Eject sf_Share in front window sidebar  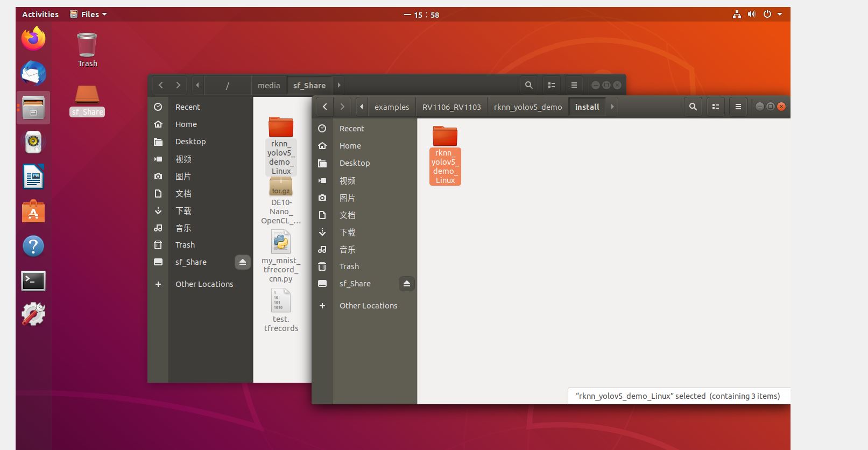407,284
